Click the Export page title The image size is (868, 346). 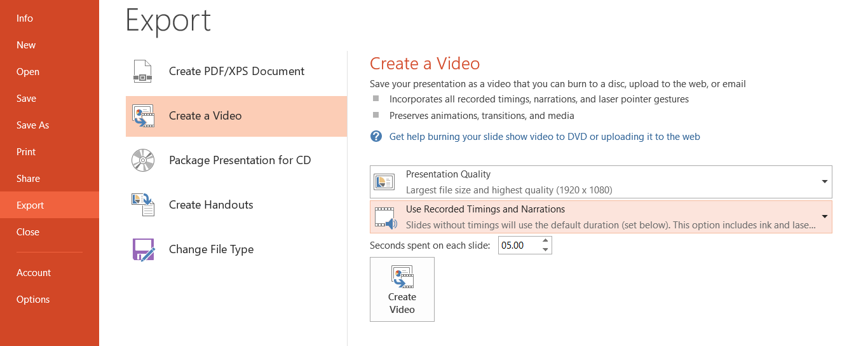tap(168, 20)
